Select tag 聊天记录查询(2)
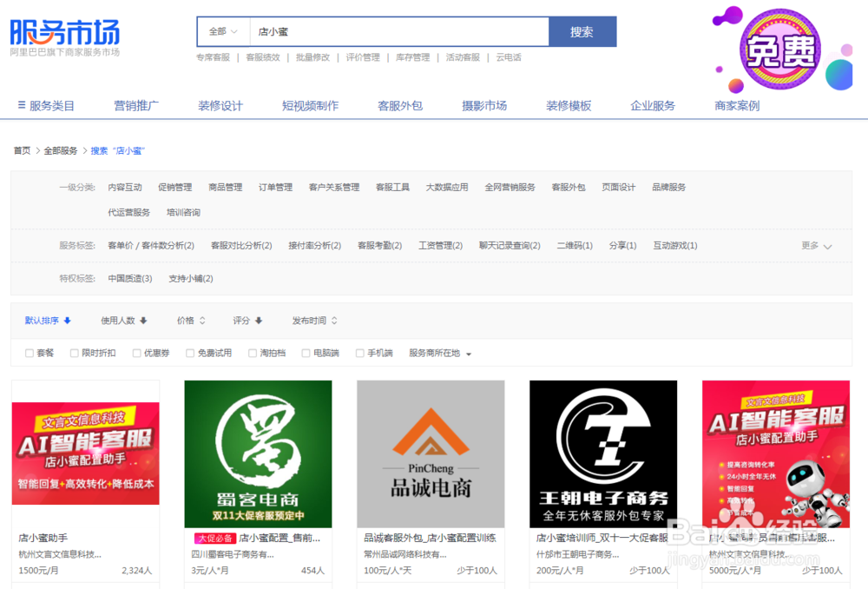868x589 pixels. pyautogui.click(x=510, y=246)
